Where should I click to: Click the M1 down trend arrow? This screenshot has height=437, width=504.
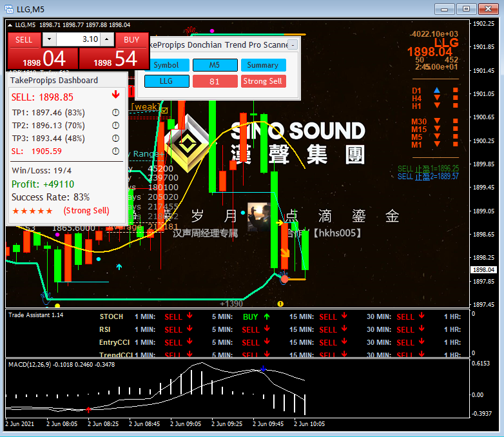[x=437, y=144]
